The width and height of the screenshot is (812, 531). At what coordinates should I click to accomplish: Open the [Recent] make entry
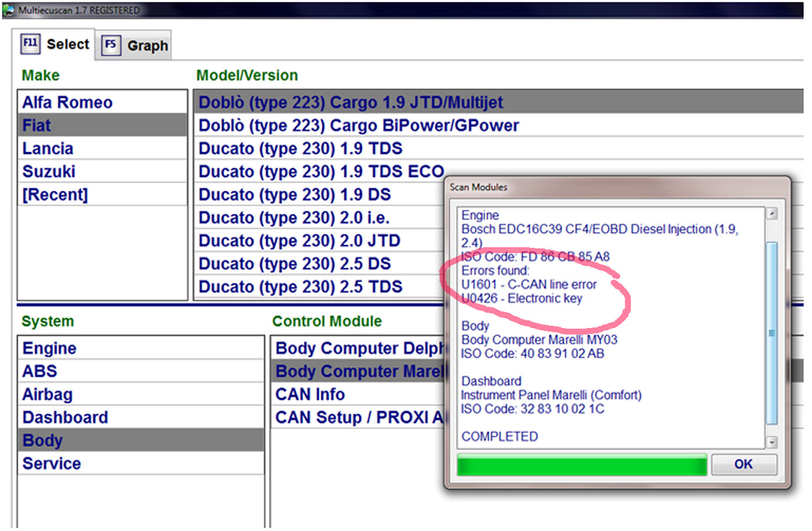click(103, 194)
